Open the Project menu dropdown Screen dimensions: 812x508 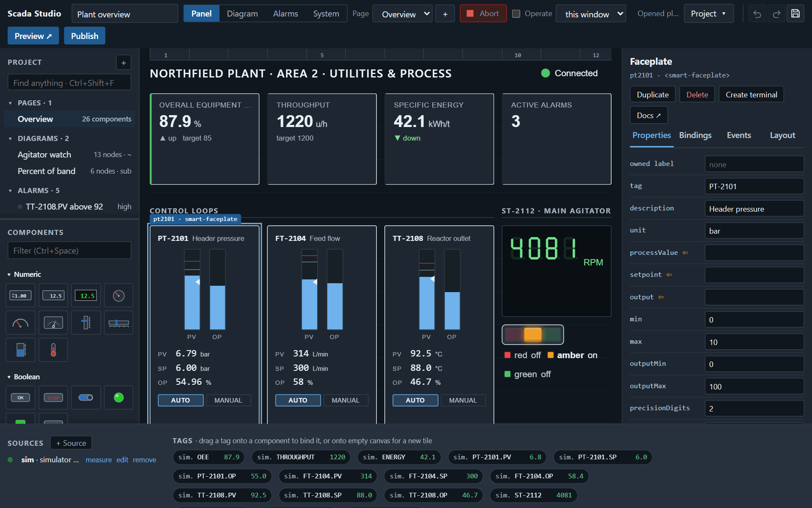tap(708, 14)
